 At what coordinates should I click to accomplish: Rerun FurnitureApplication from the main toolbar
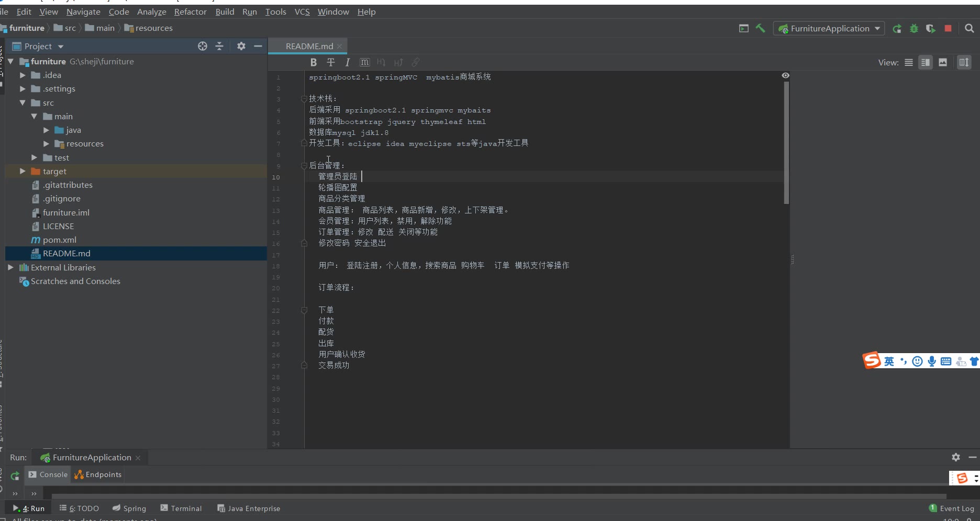click(x=897, y=28)
